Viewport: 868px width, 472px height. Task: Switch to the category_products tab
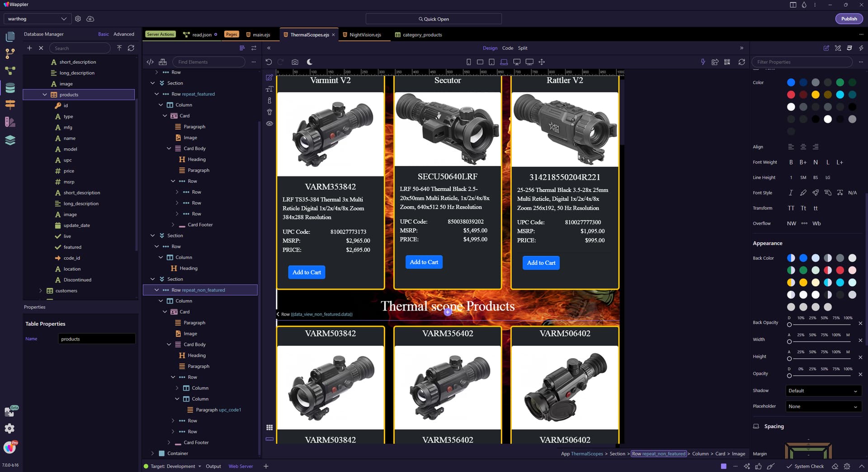click(x=419, y=35)
